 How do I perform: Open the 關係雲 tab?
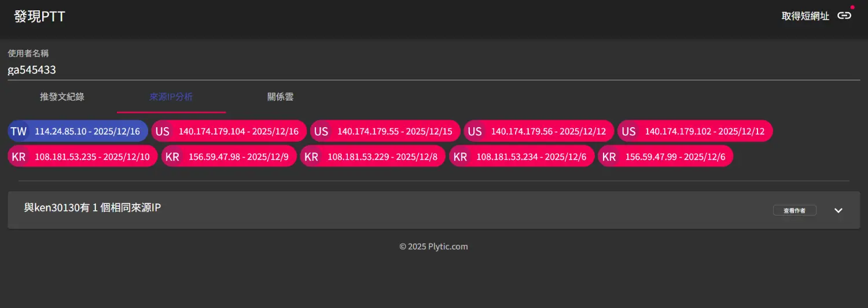coord(280,97)
